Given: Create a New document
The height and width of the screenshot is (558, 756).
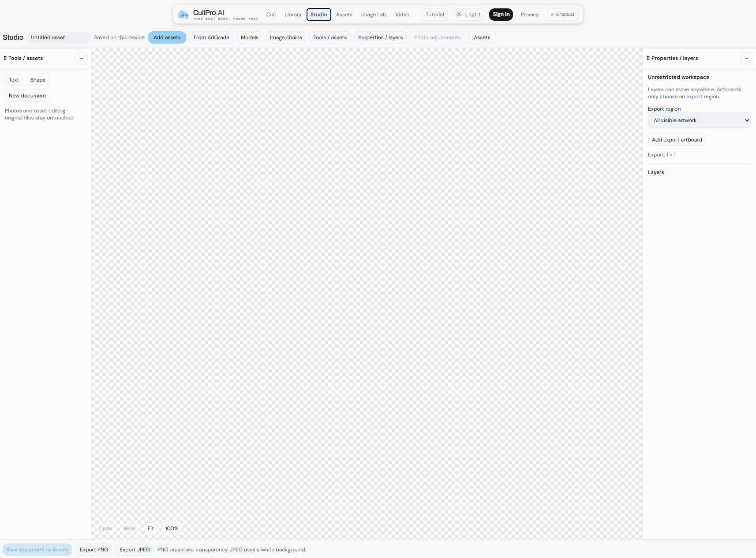Looking at the screenshot, I should [x=27, y=96].
